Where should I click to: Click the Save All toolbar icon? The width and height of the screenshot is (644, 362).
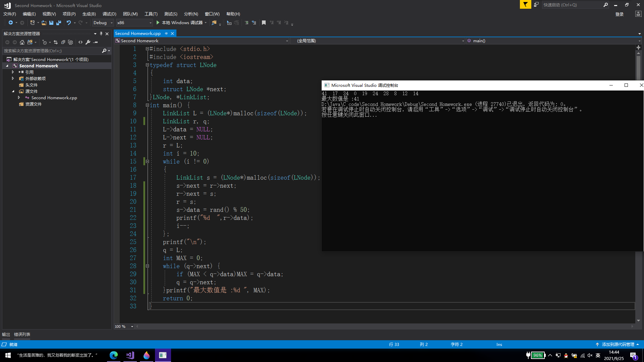59,23
